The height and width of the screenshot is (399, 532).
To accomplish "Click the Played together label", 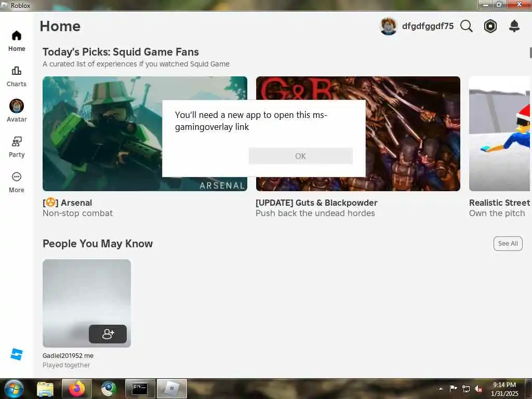I will point(66,365).
